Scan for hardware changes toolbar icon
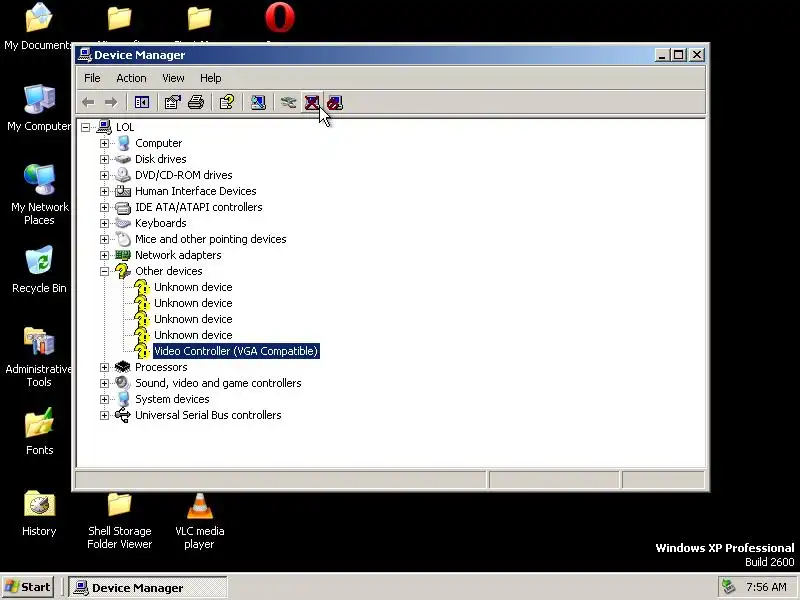 [258, 103]
